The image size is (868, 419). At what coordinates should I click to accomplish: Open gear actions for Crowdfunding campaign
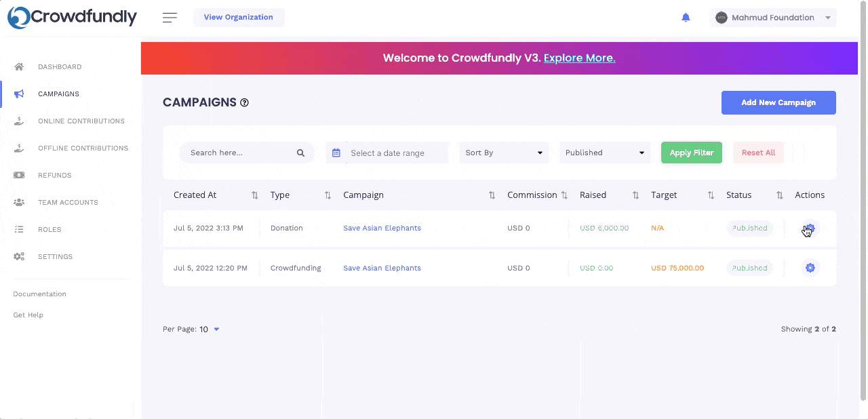(810, 268)
